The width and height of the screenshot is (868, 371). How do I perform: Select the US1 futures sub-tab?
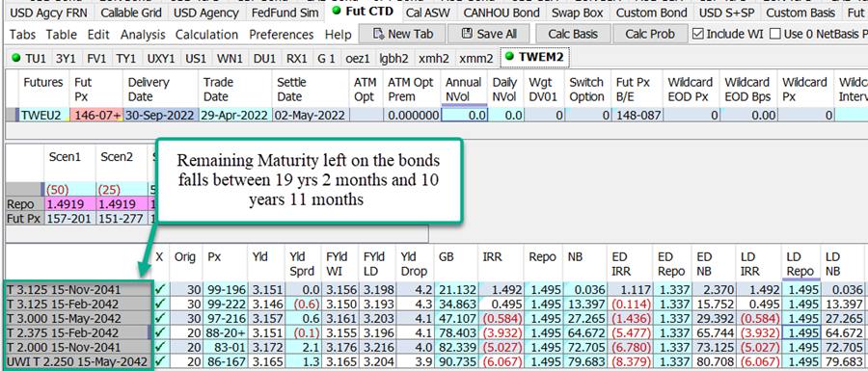click(x=196, y=58)
